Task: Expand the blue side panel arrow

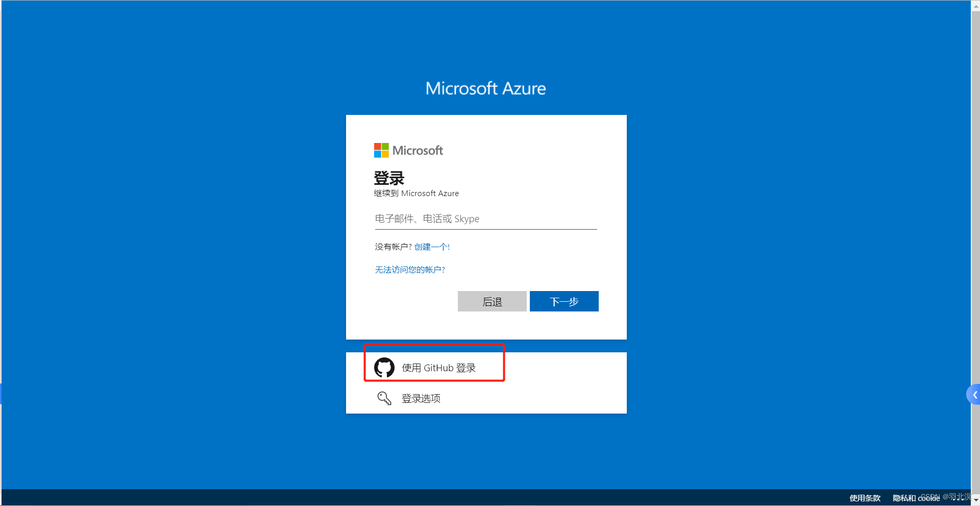Action: 974,395
